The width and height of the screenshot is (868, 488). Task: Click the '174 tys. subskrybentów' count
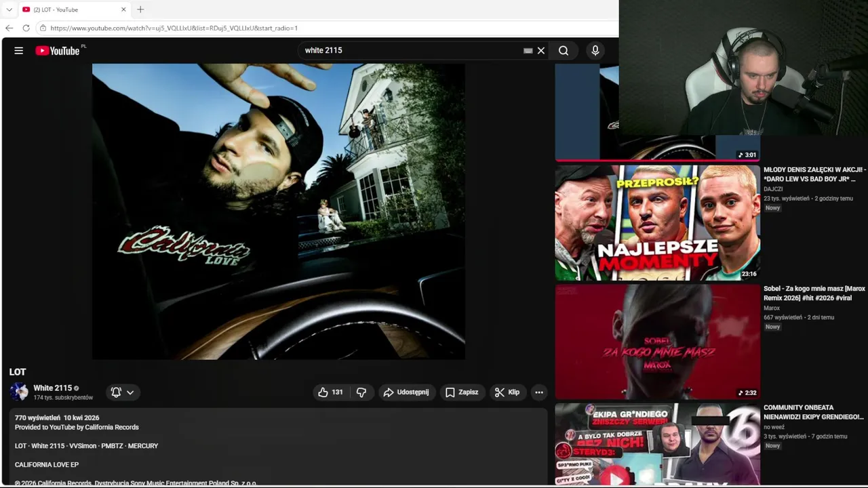(63, 398)
